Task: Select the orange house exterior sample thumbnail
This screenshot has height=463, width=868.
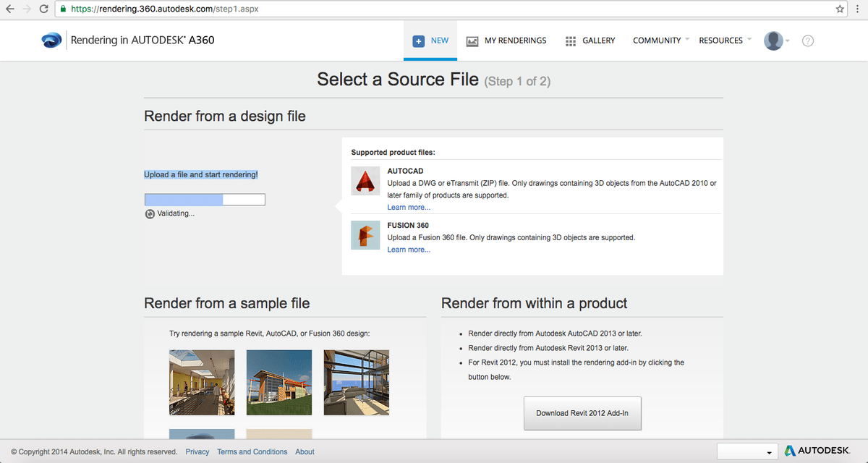Action: 279,383
